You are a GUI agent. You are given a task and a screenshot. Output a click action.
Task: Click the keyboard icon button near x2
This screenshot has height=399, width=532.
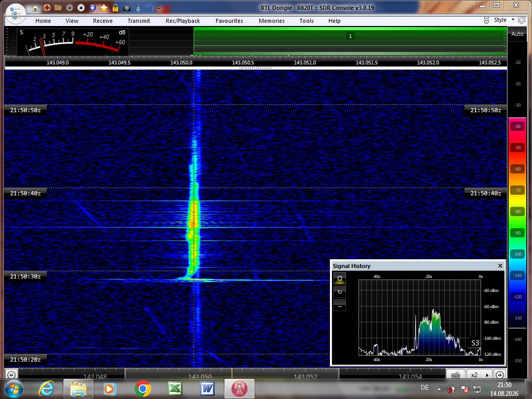456,375
